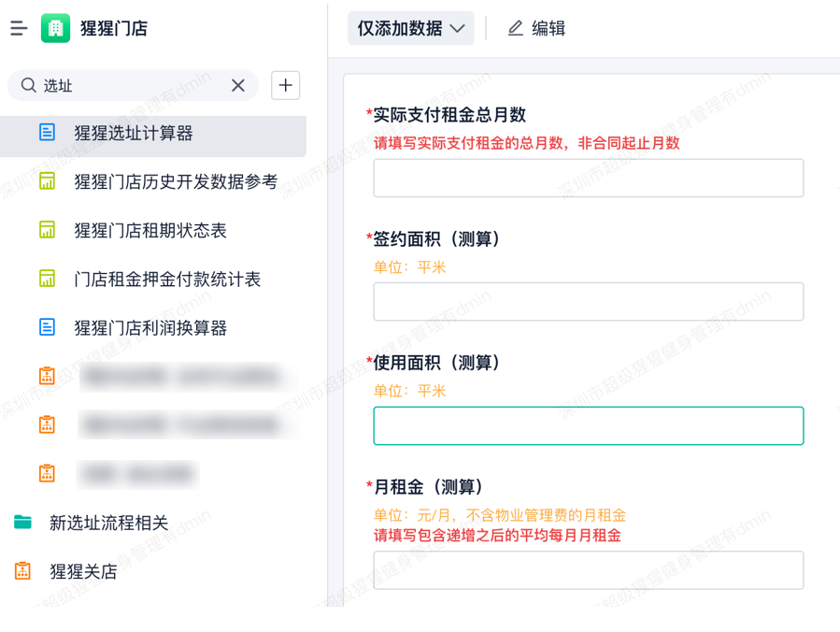
Task: Click the 签约面积（测算） input field
Action: (x=588, y=302)
